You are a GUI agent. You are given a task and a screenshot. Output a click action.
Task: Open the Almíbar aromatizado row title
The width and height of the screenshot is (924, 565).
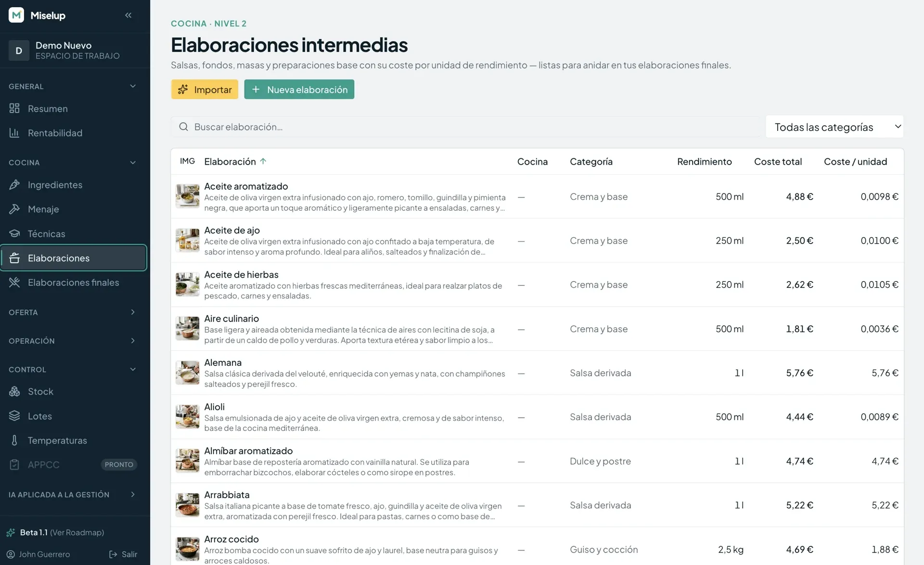248,451
